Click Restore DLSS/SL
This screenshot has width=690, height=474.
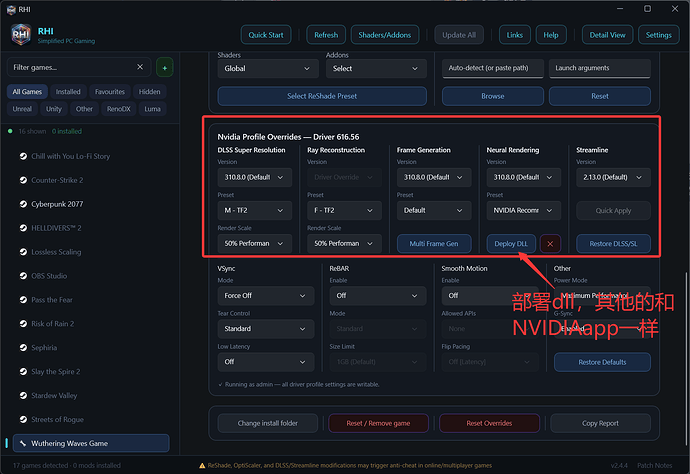[x=613, y=243]
